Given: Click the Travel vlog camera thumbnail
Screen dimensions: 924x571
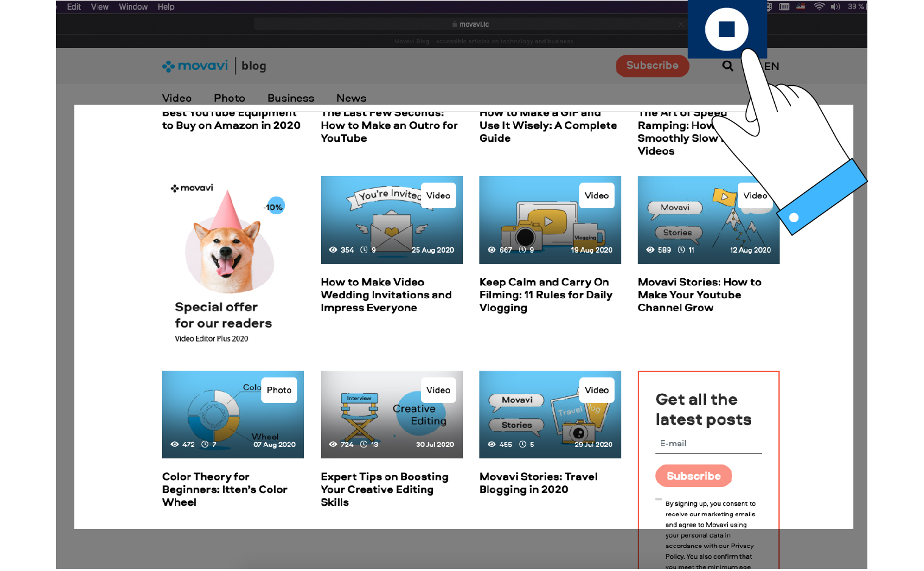Looking at the screenshot, I should point(550,415).
